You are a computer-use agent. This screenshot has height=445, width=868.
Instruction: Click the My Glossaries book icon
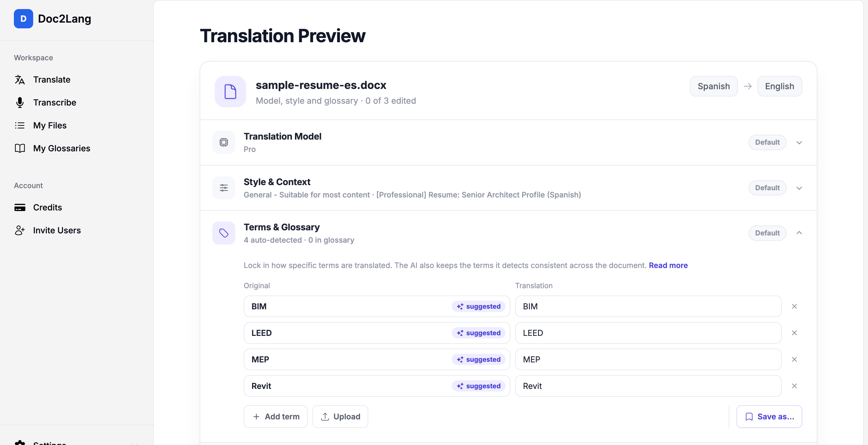click(20, 148)
